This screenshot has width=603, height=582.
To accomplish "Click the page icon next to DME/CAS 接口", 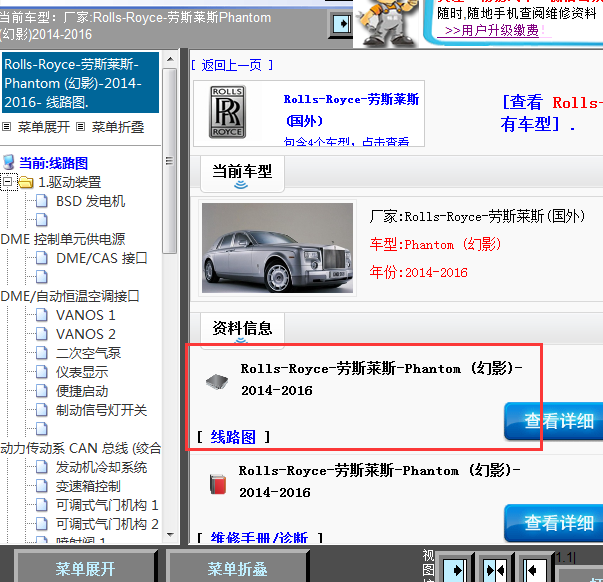I will [42, 258].
